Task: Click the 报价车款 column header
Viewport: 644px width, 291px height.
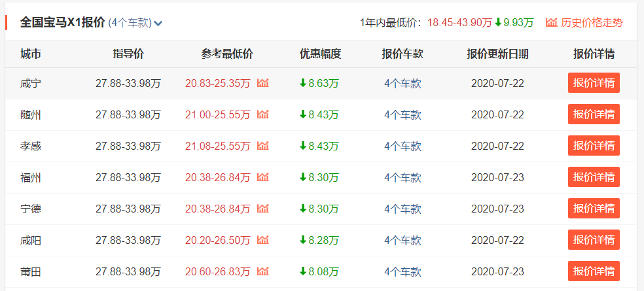Action: (402, 54)
